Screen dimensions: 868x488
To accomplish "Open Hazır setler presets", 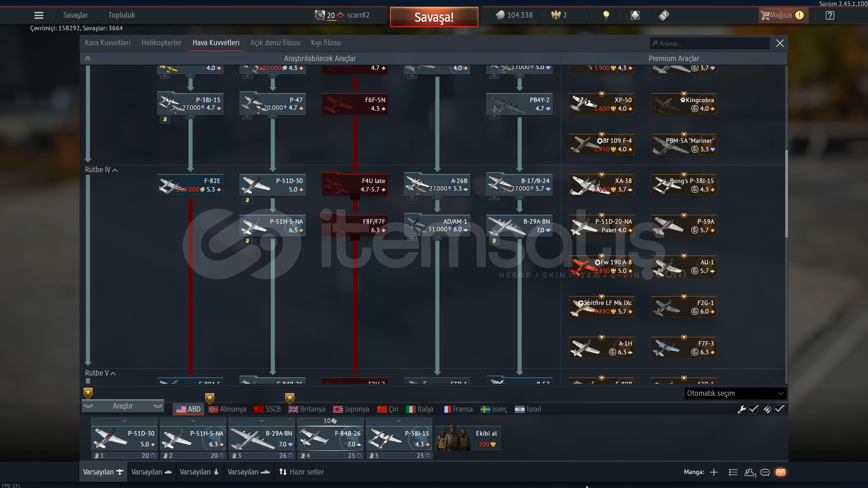I will pos(302,472).
